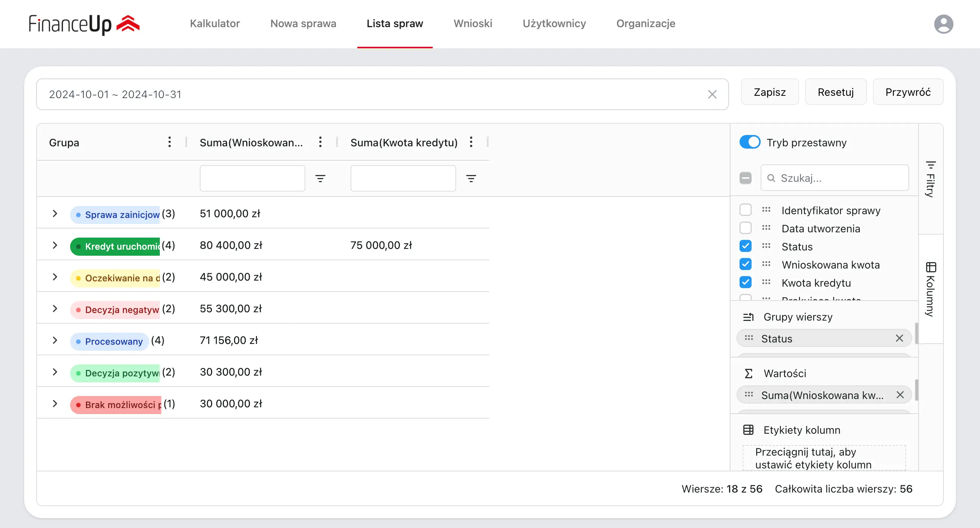The width and height of the screenshot is (980, 528).
Task: Clear the date range with the X icon
Action: pos(712,94)
